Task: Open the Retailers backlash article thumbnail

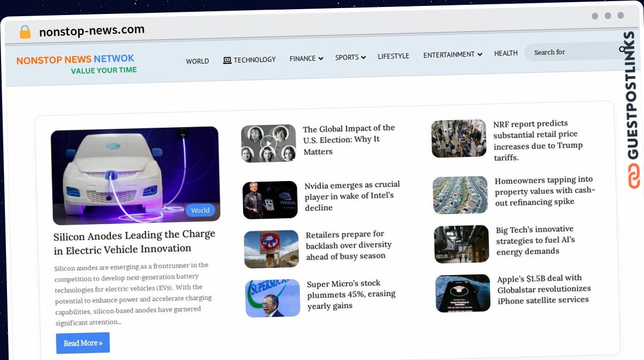Action: 272,249
